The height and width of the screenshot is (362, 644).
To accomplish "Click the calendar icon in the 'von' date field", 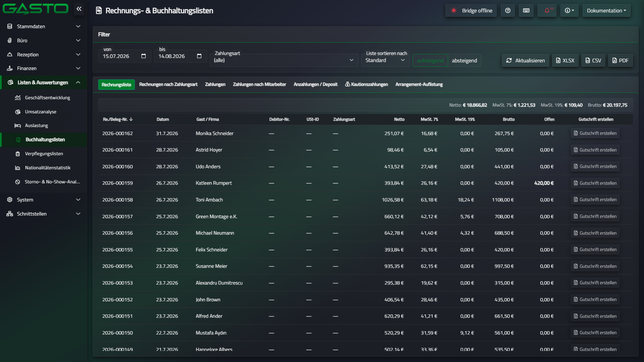I will click(x=144, y=56).
